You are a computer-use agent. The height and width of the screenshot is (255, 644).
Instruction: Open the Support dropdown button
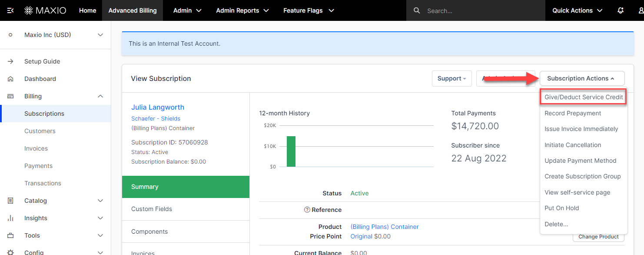coord(451,78)
